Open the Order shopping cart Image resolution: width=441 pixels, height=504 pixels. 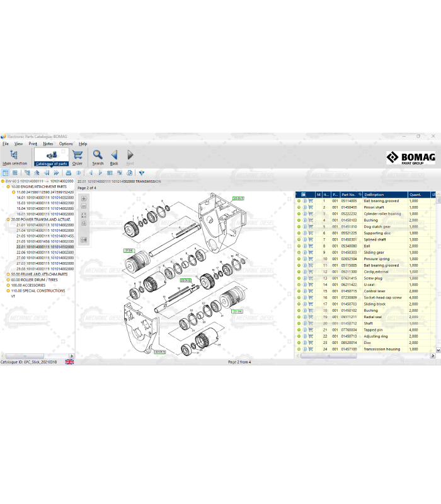77,157
